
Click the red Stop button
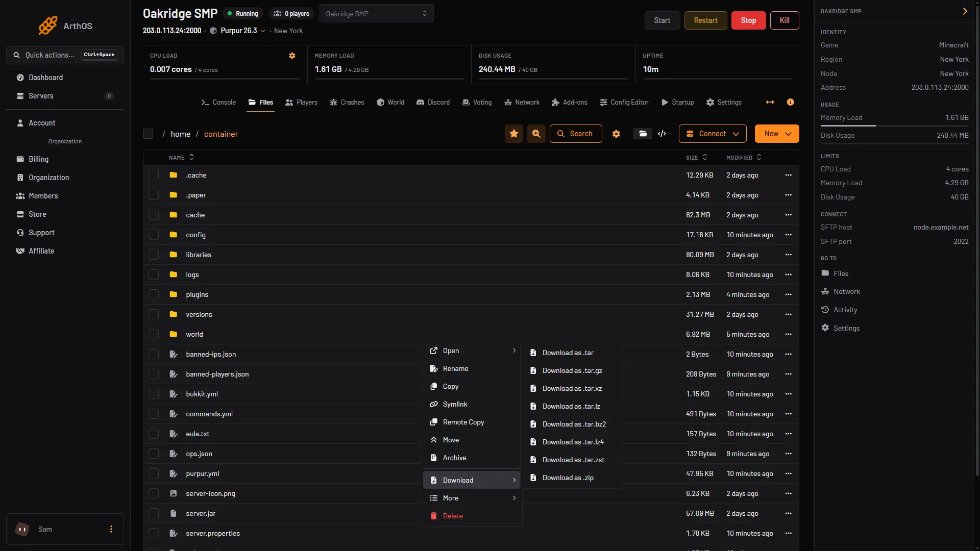(x=748, y=20)
